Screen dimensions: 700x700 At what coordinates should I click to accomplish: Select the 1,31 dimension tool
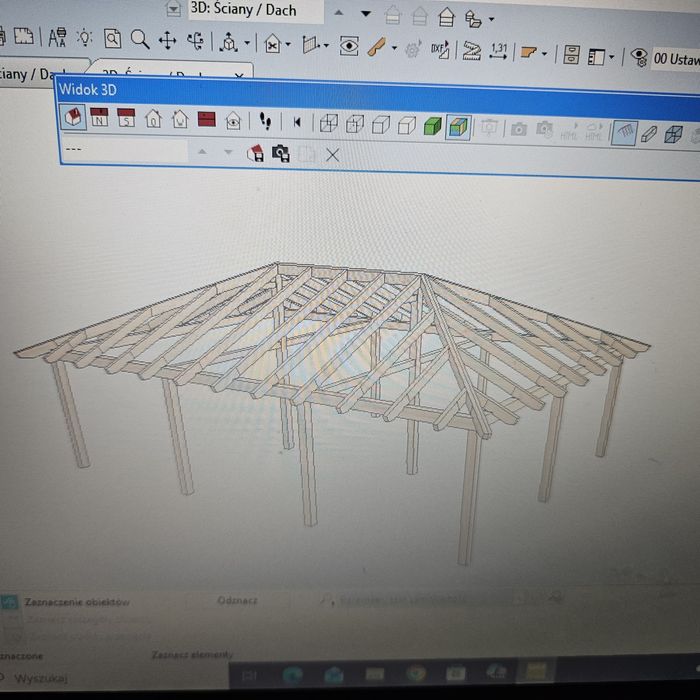tap(499, 51)
